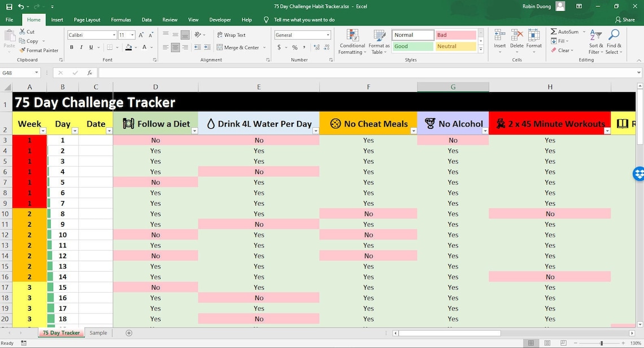Undo the last action
644x348 pixels.
(21, 7)
